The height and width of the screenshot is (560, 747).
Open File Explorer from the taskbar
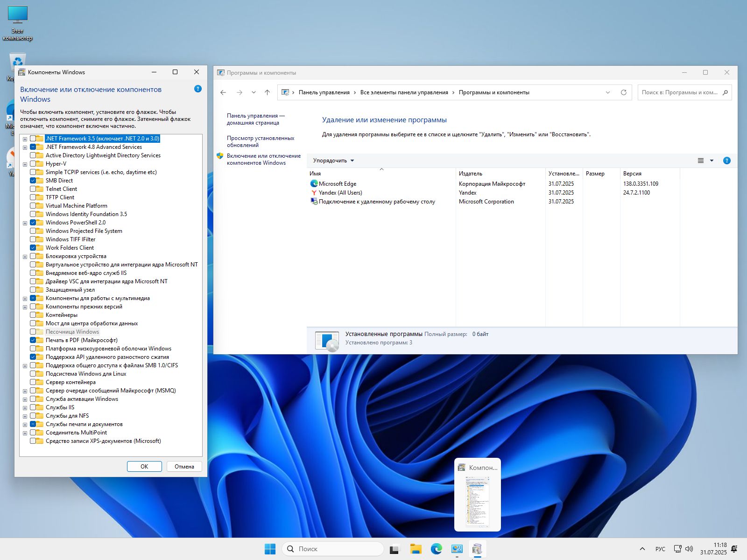(416, 549)
